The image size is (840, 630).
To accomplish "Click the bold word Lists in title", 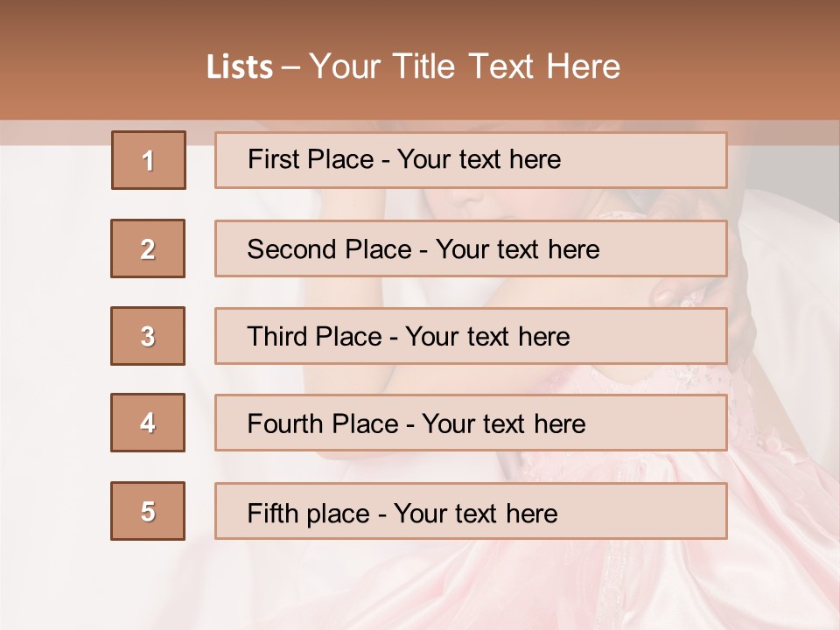I will (240, 66).
